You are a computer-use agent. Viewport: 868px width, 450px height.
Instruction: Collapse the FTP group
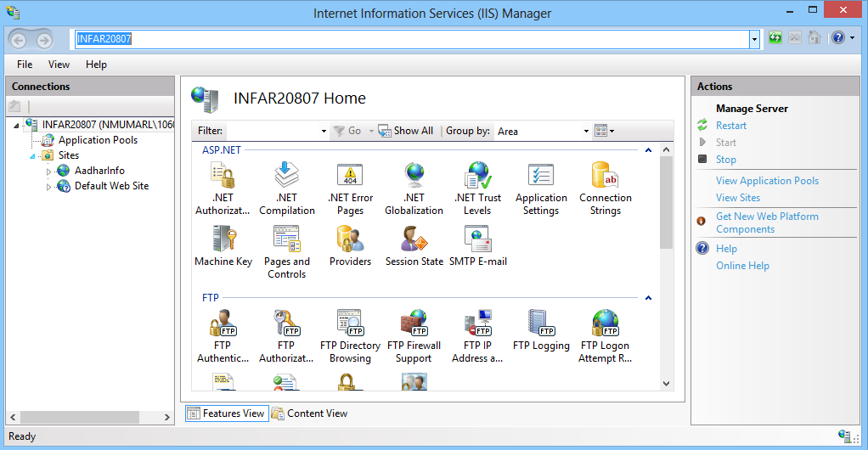coord(648,298)
